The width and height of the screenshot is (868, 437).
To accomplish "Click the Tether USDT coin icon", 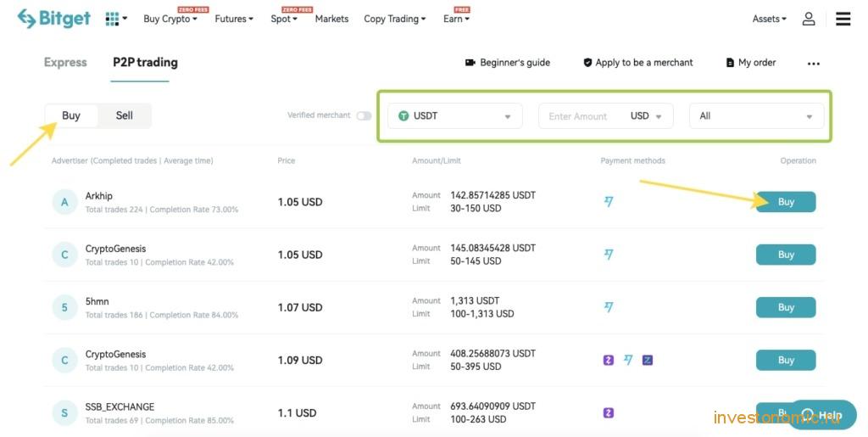I will pos(403,115).
